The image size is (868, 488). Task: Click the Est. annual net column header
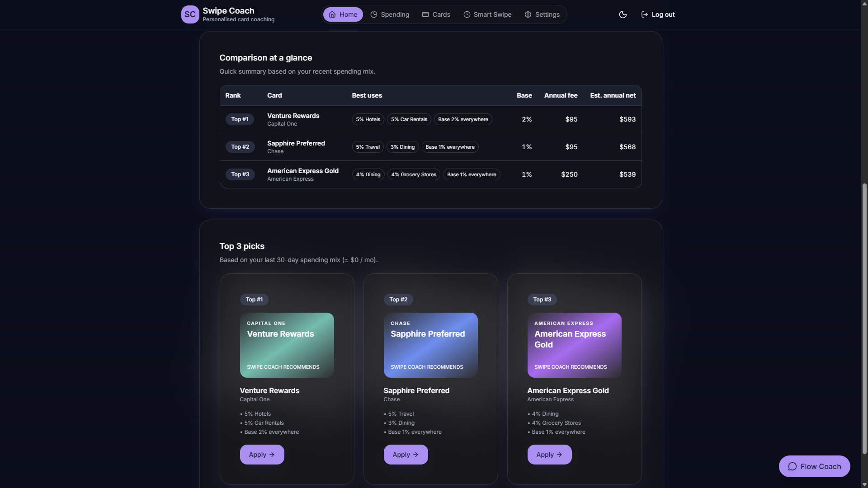pyautogui.click(x=613, y=95)
